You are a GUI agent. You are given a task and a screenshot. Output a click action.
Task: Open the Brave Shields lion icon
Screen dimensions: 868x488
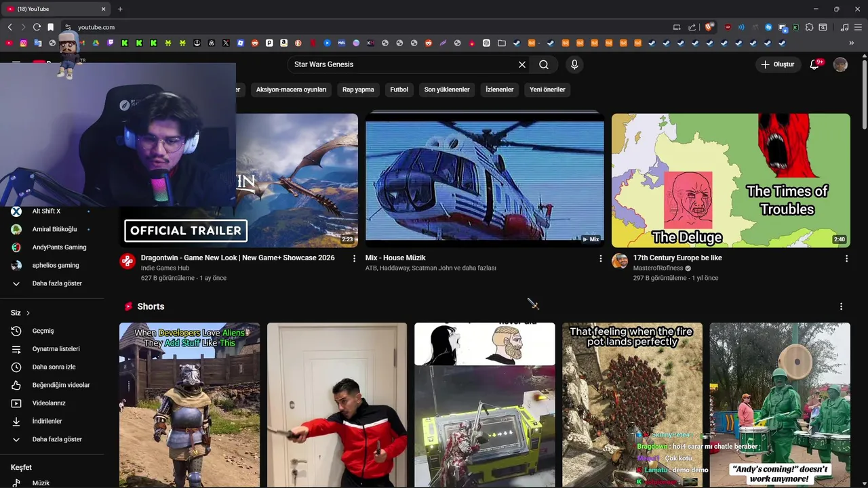pos(709,27)
